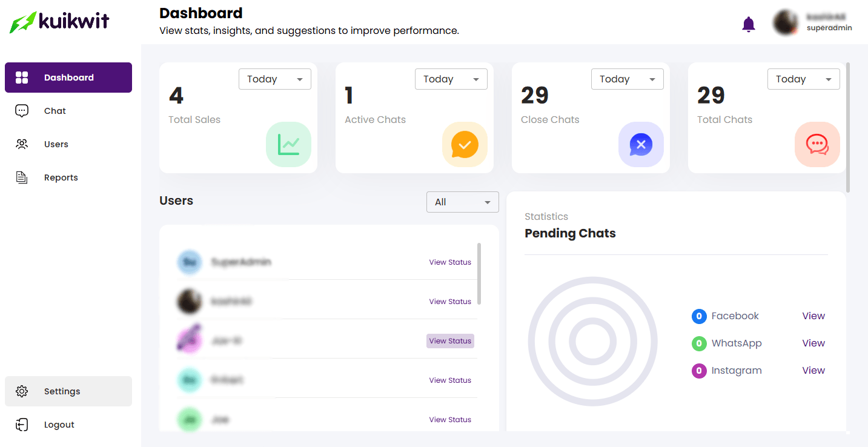Click the notification bell icon
The height and width of the screenshot is (447, 868).
coord(749,24)
